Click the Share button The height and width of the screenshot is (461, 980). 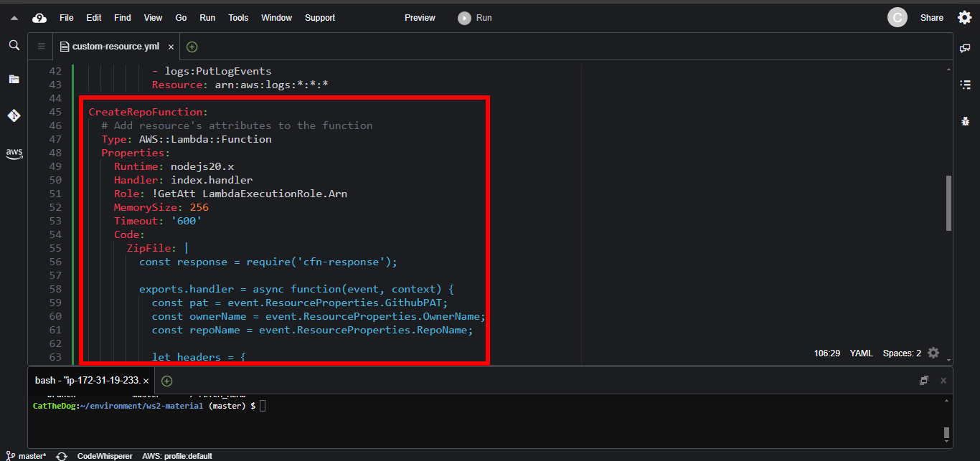[x=931, y=18]
